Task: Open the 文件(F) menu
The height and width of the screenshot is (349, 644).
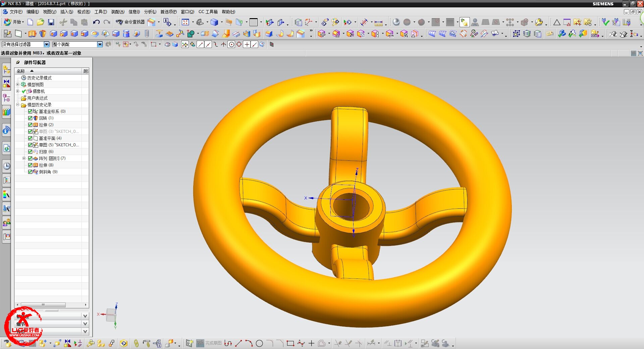Action: coord(16,12)
